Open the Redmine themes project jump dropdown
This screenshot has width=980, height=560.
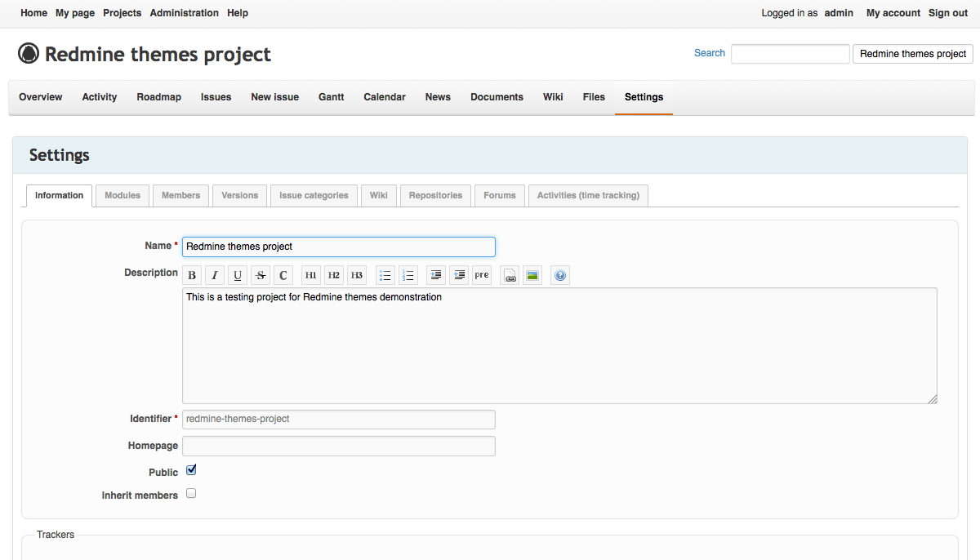click(913, 54)
